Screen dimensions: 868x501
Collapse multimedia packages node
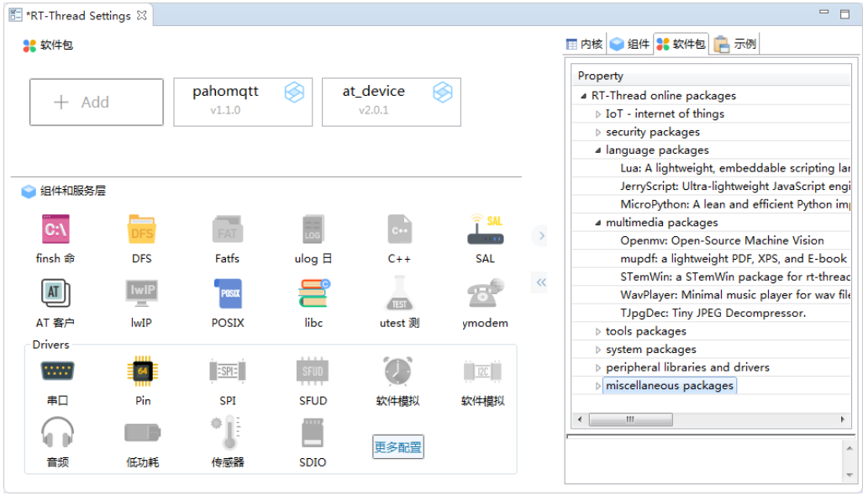[598, 223]
